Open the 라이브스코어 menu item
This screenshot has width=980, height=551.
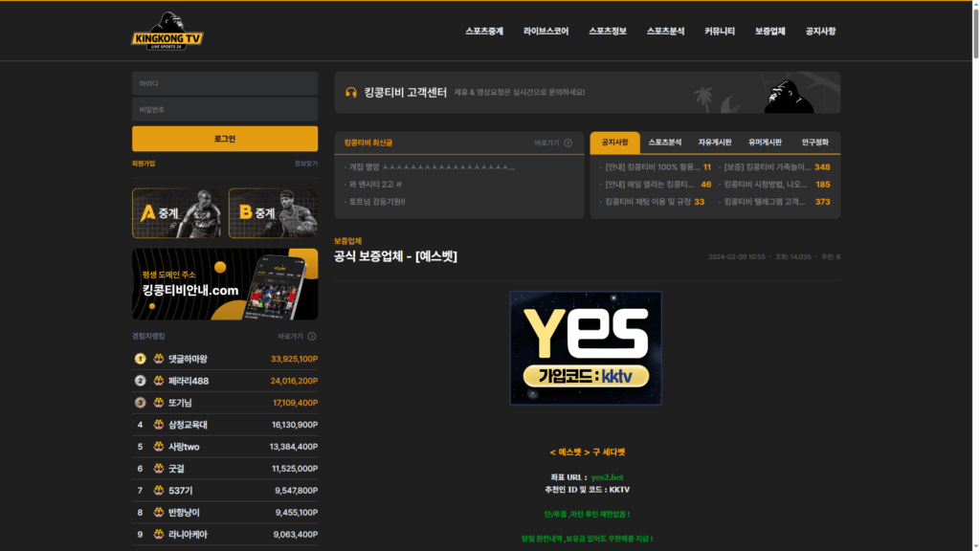(546, 32)
